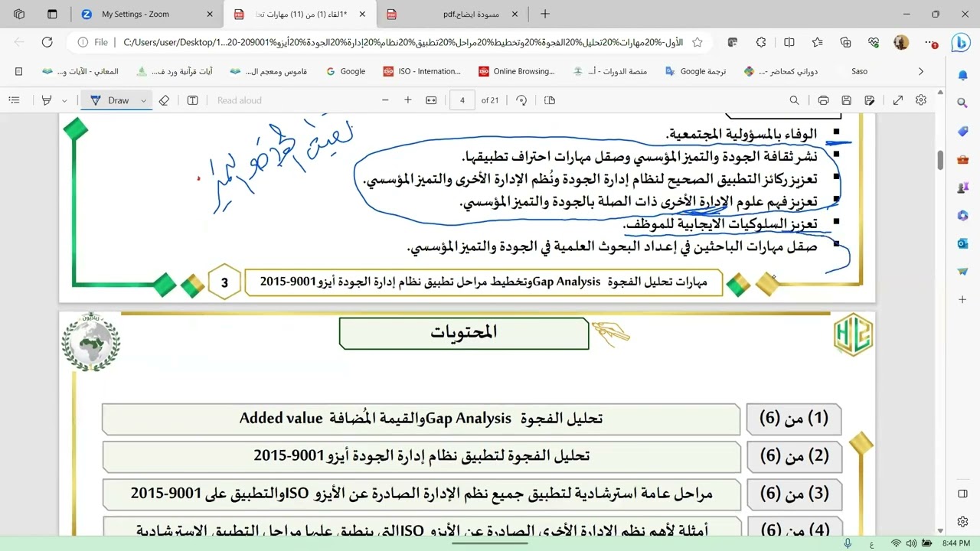Open the clock showing 8:44 PM

coord(956,543)
